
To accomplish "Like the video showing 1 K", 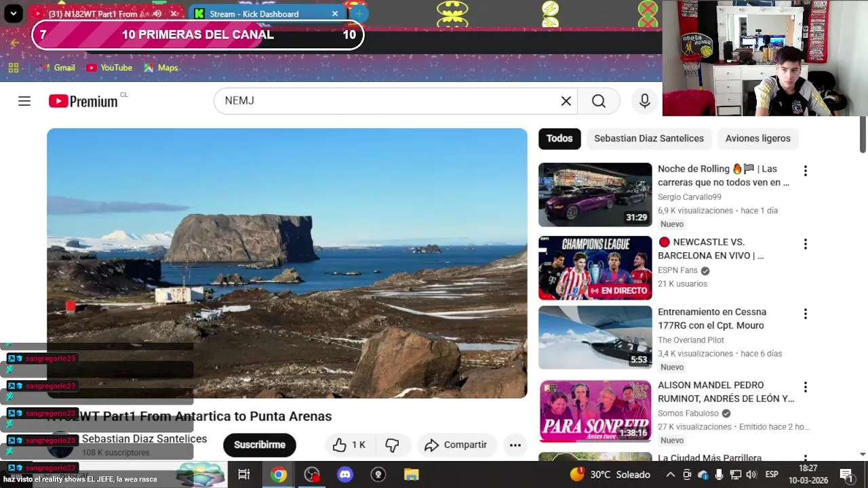I will tap(349, 445).
